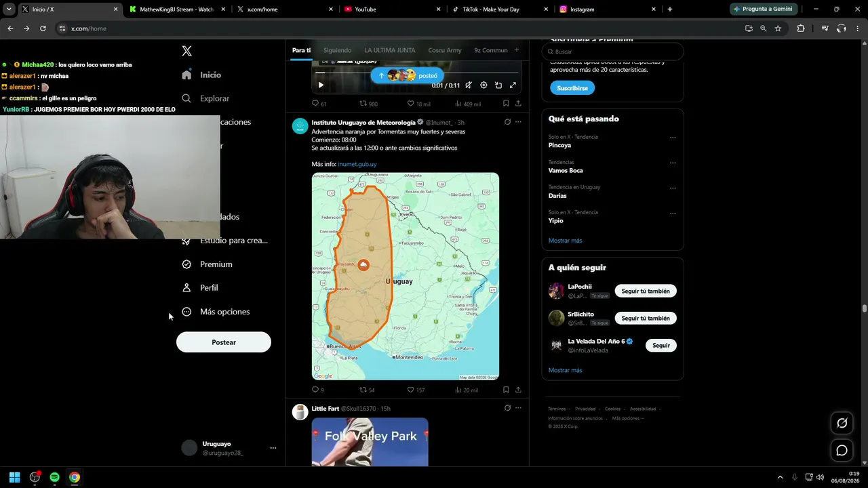
Task: Like the top video post (18 mil)
Action: coord(418,104)
